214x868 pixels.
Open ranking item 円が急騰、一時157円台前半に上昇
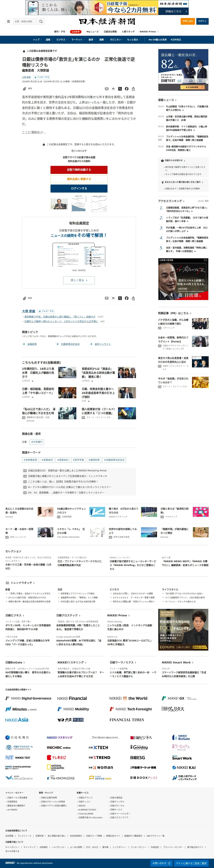click(187, 229)
